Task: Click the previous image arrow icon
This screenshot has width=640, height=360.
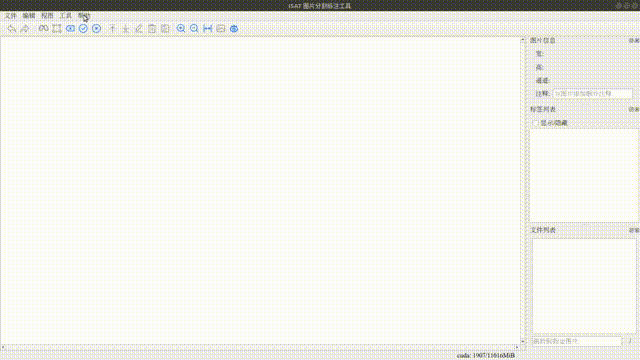Action: pos(12,29)
